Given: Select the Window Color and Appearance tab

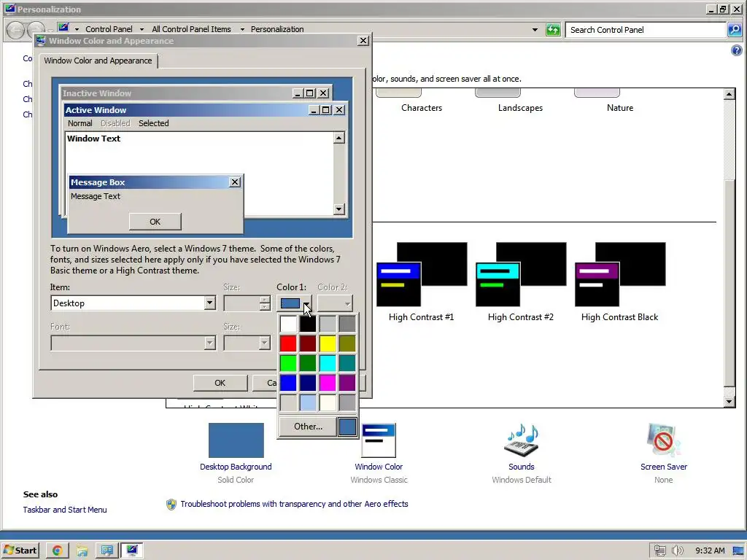Looking at the screenshot, I should click(98, 61).
